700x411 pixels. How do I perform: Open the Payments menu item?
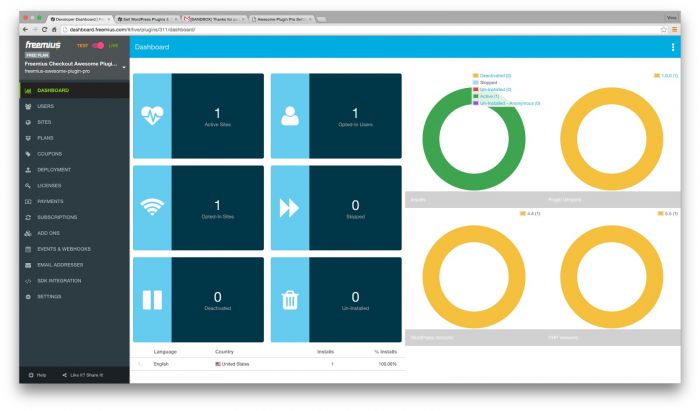point(74,202)
